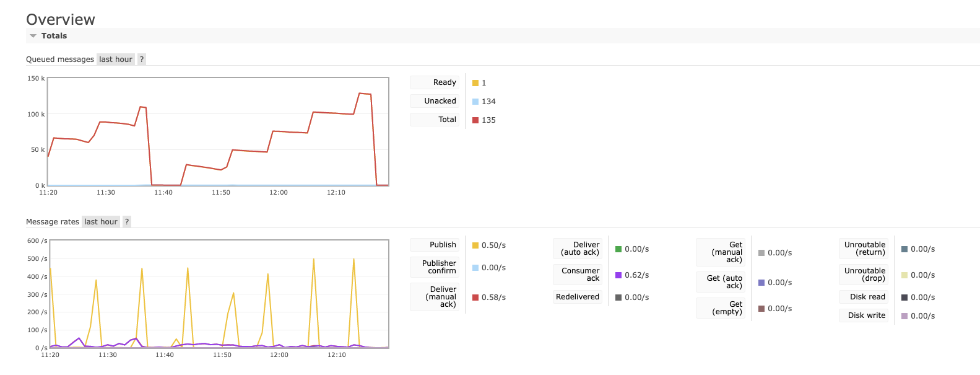Viewport: 980px width, 375px height.
Task: Click the yellow Ready color swatch
Action: [x=475, y=83]
